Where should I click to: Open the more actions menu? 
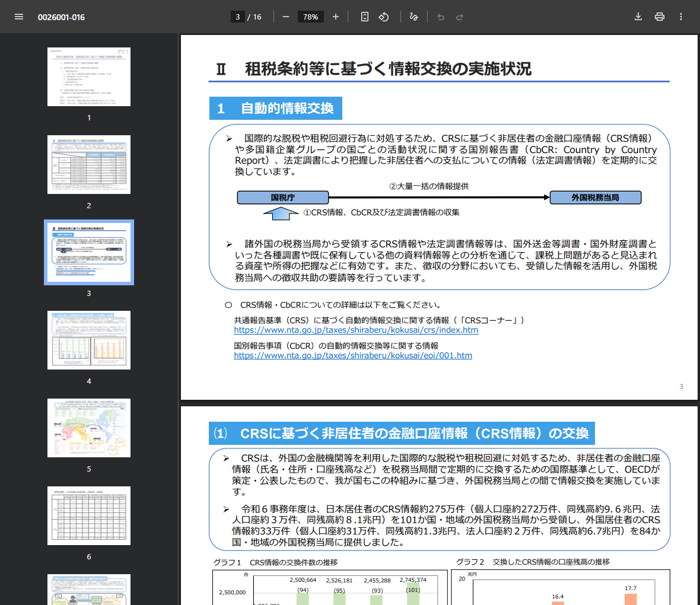point(681,17)
